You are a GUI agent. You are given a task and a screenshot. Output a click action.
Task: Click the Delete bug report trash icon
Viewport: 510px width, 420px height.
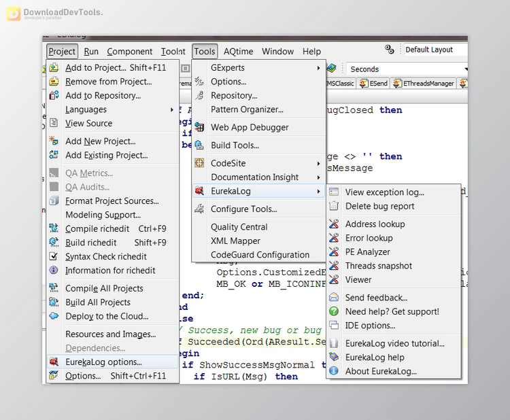(x=334, y=206)
